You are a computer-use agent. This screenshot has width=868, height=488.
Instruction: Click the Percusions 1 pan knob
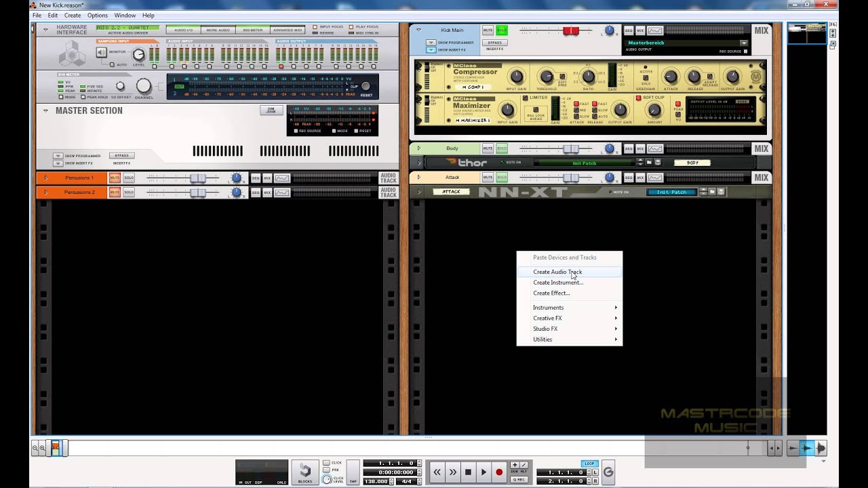coord(236,178)
